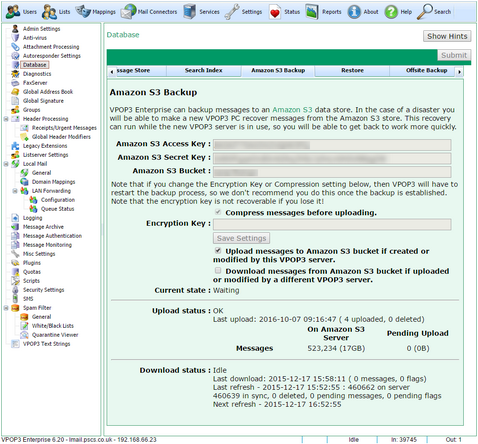Toggle Compress messages before uploading checkbox
The height and width of the screenshot is (444, 478).
pyautogui.click(x=218, y=212)
